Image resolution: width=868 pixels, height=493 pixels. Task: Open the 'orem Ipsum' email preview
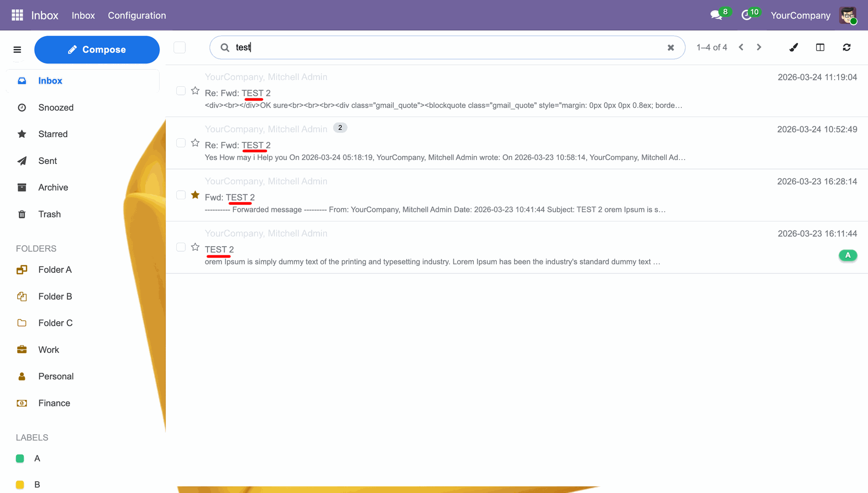[517, 247]
